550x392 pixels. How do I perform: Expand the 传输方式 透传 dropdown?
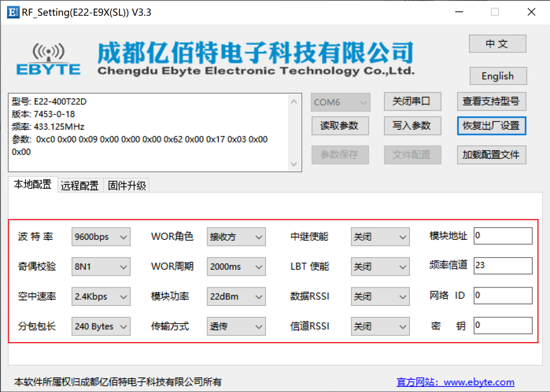click(236, 326)
